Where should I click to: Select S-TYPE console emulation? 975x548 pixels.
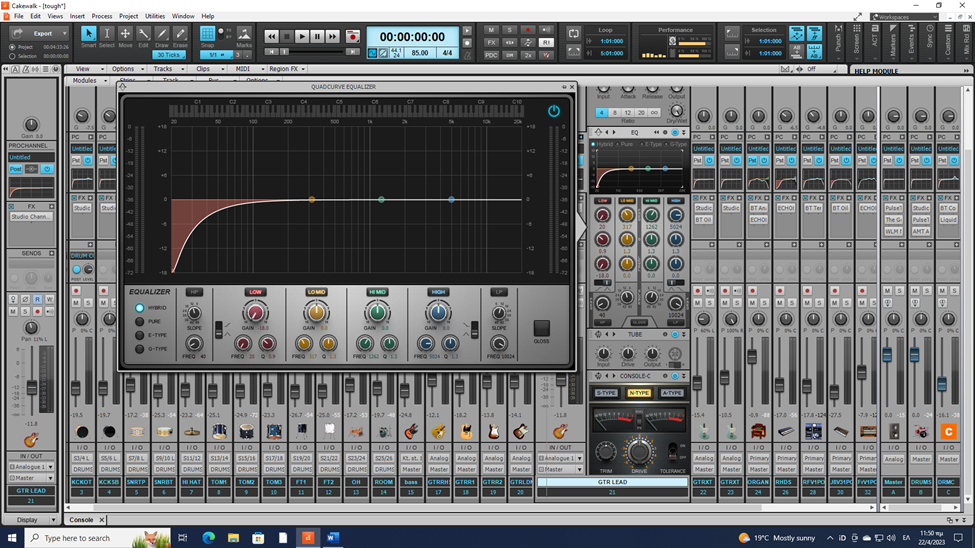tap(606, 393)
